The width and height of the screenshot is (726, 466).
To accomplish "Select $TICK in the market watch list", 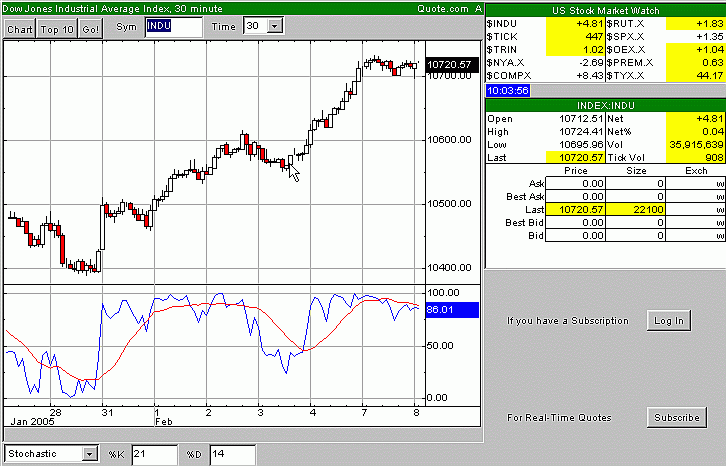I will click(501, 35).
